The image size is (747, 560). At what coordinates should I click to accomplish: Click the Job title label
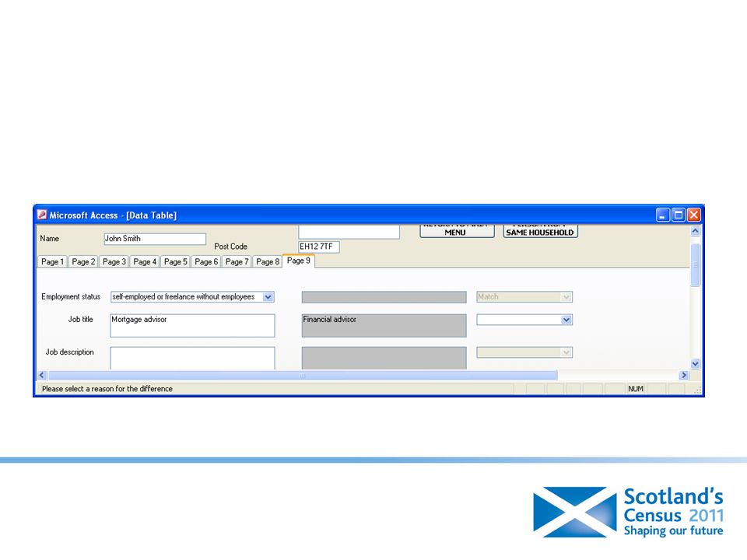80,320
